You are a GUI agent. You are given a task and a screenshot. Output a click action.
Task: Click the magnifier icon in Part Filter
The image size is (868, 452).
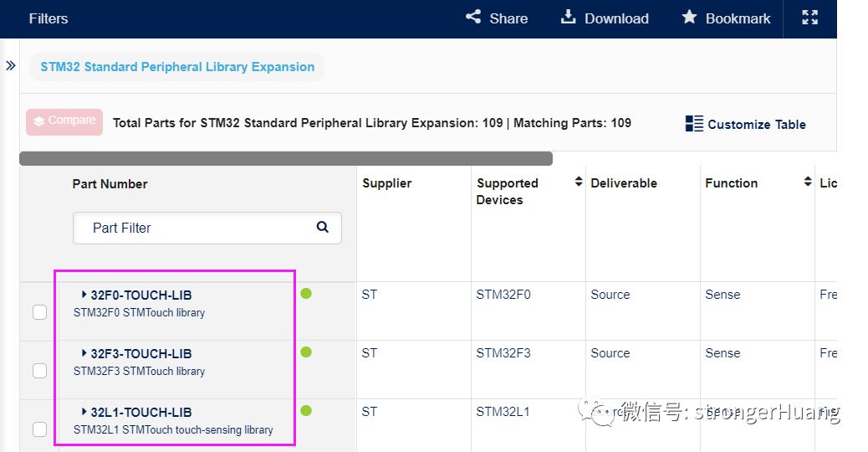pos(323,227)
